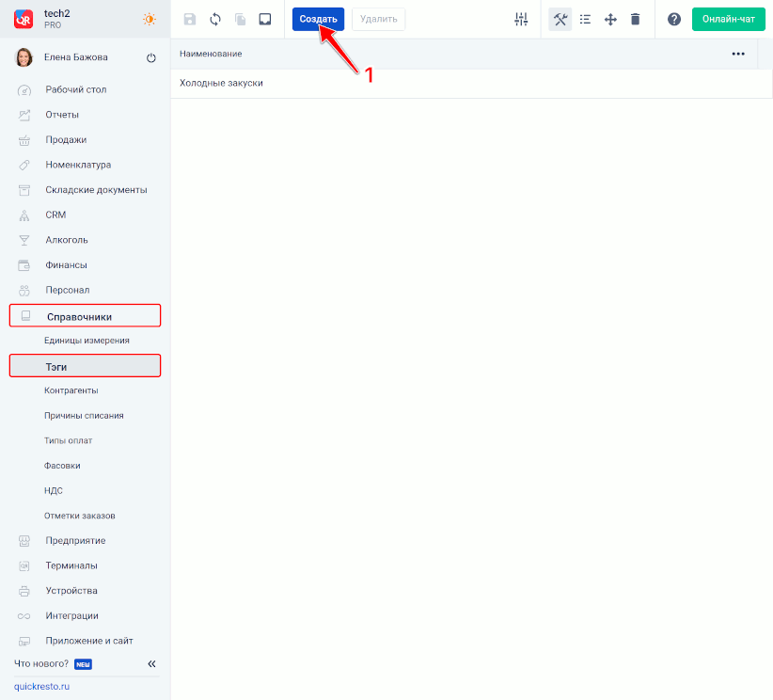The width and height of the screenshot is (773, 700).
Task: Open the Контрагенты submenu item
Action: (x=71, y=390)
